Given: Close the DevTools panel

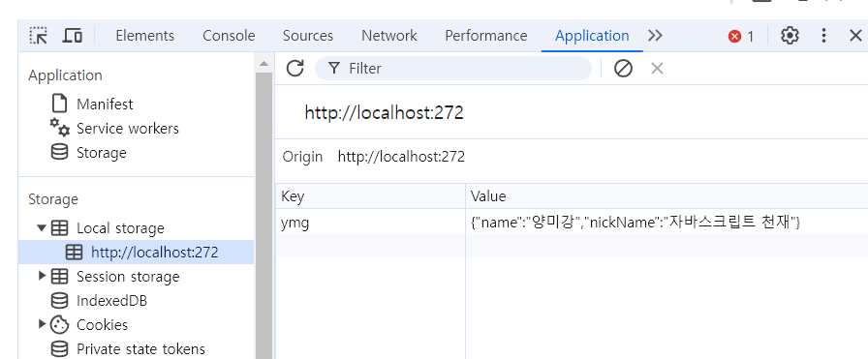Looking at the screenshot, I should click(855, 36).
